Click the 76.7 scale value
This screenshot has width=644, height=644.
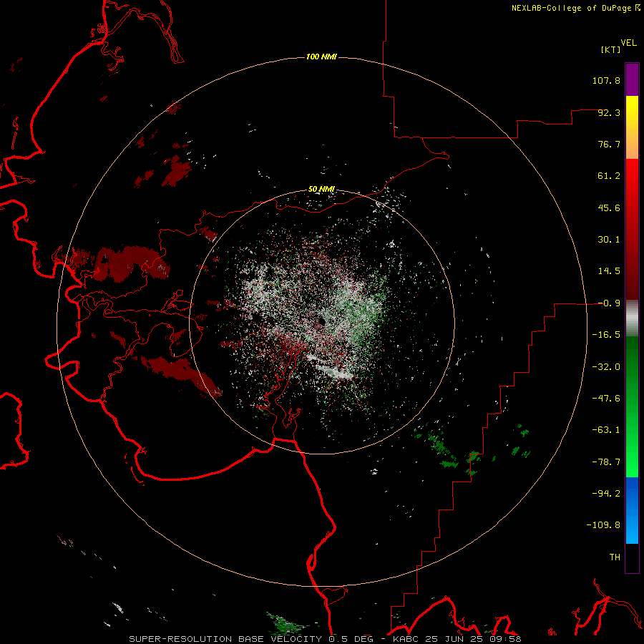point(609,144)
